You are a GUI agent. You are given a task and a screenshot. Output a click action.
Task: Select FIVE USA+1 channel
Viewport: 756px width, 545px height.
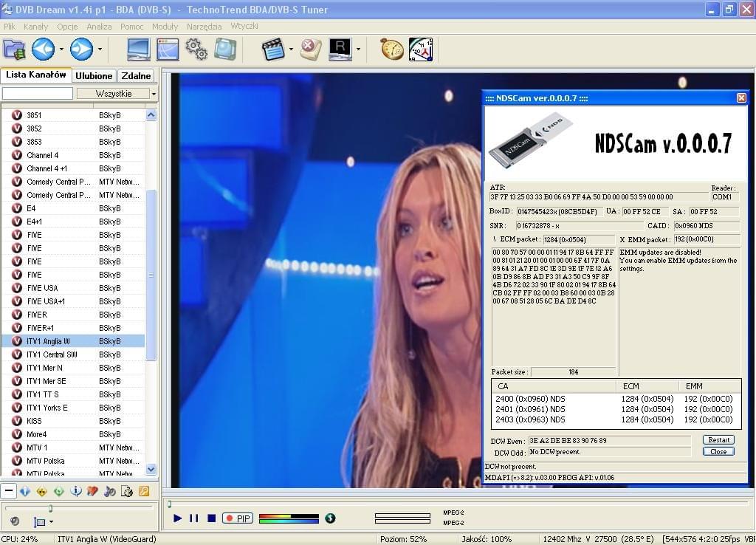pos(73,301)
